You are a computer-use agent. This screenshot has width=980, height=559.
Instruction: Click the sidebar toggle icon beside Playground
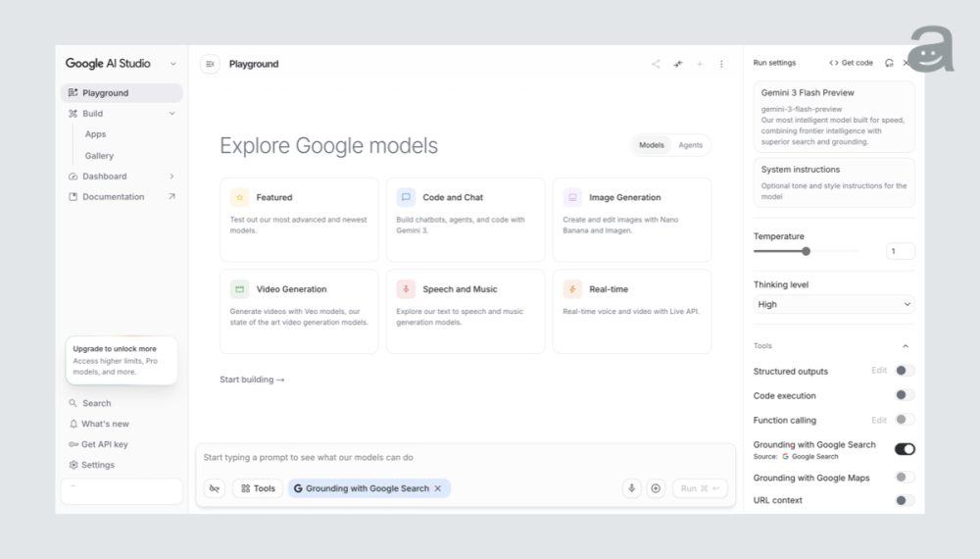pos(210,64)
